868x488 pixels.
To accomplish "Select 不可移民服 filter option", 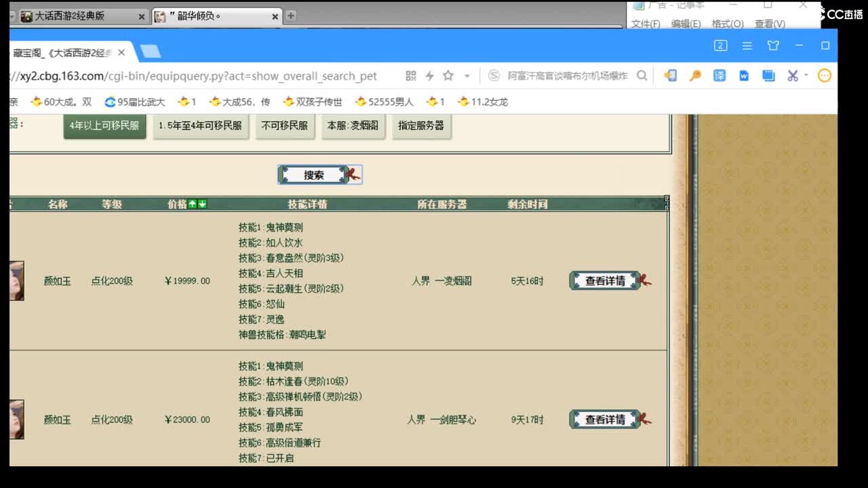I will click(285, 125).
